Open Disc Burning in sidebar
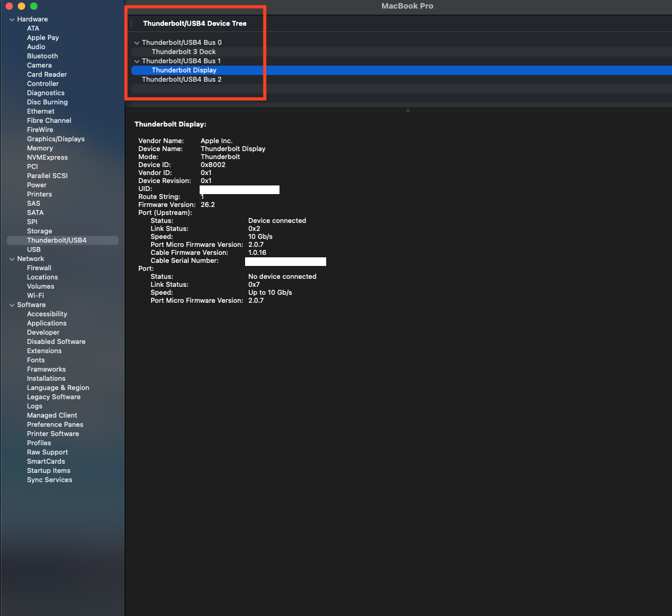The image size is (672, 616). coord(47,102)
